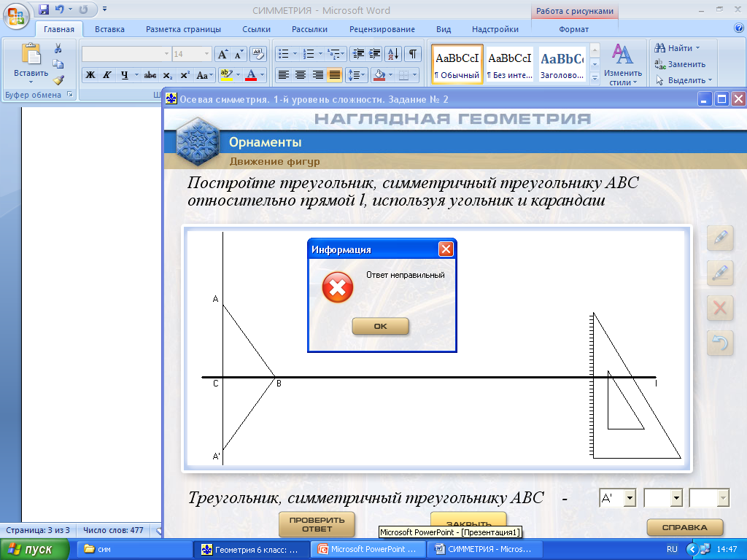Shrink font size with the small A button
This screenshot has height=560, width=747.
pos(239,54)
